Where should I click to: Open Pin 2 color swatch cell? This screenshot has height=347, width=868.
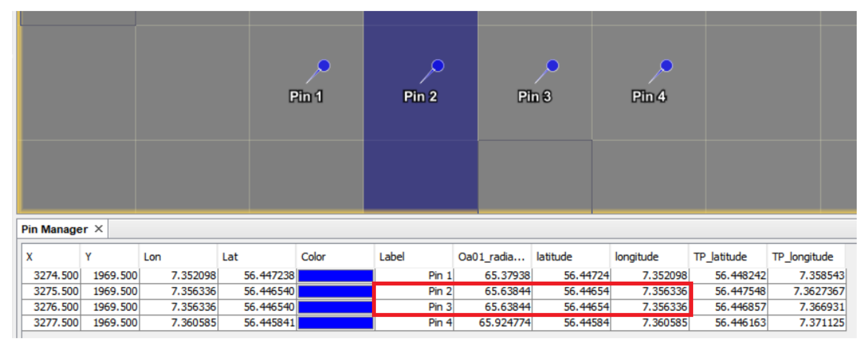335,291
